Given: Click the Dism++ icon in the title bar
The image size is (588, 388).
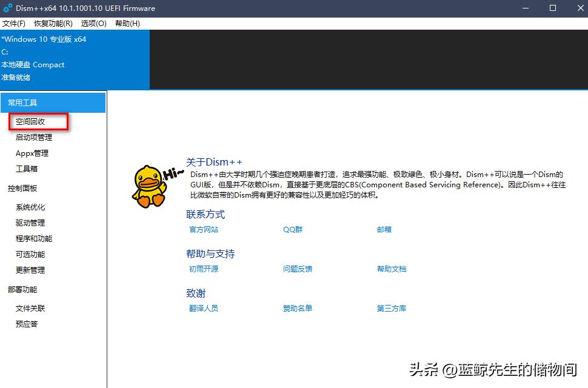Looking at the screenshot, I should coord(7,8).
